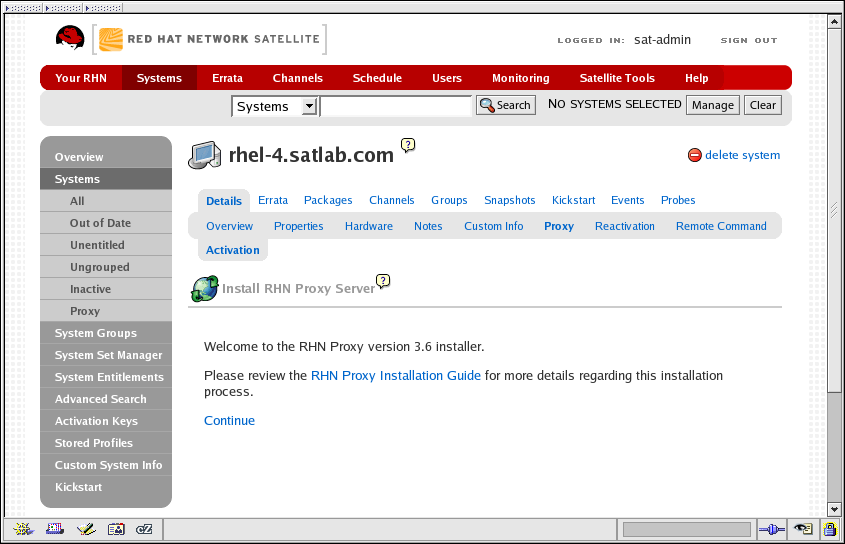Open Users in navigation bar
845x544 pixels.
coord(447,78)
